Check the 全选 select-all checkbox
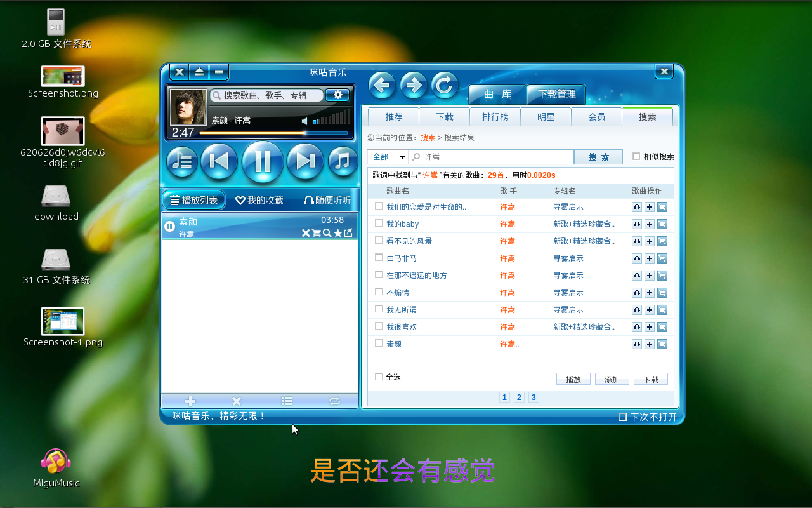This screenshot has height=508, width=812. (379, 377)
